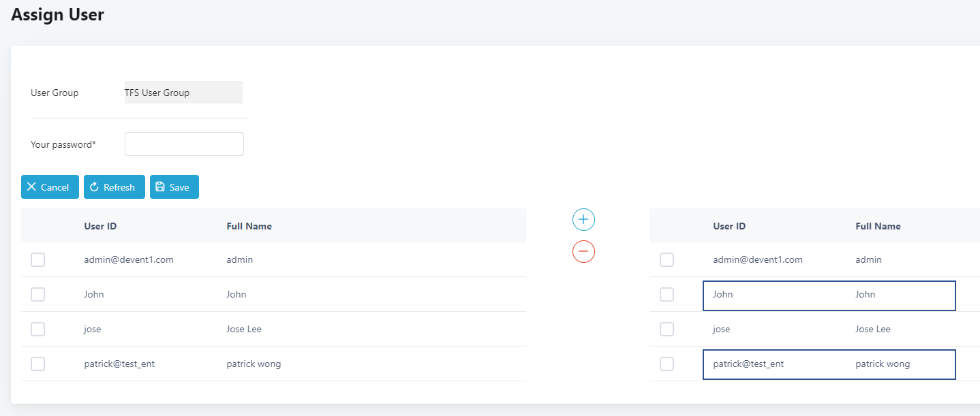The height and width of the screenshot is (416, 980).
Task: Click the left table User ID header
Action: [x=100, y=226]
